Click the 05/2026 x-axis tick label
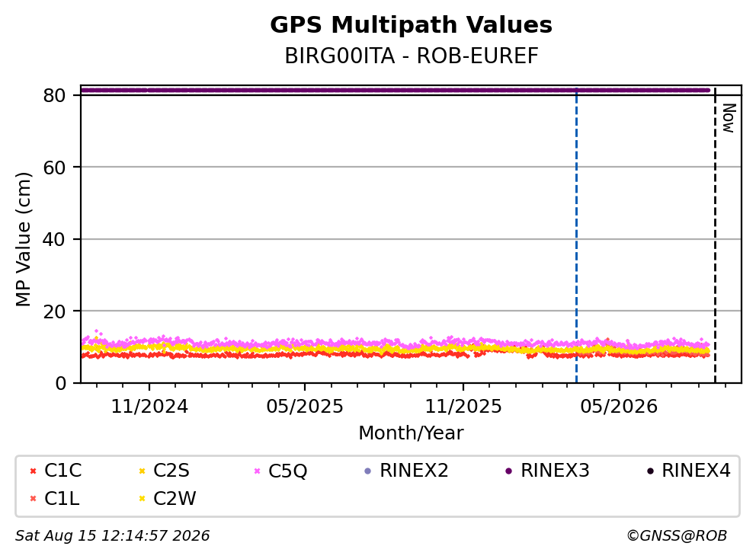The height and width of the screenshot is (559, 756). pos(619,407)
